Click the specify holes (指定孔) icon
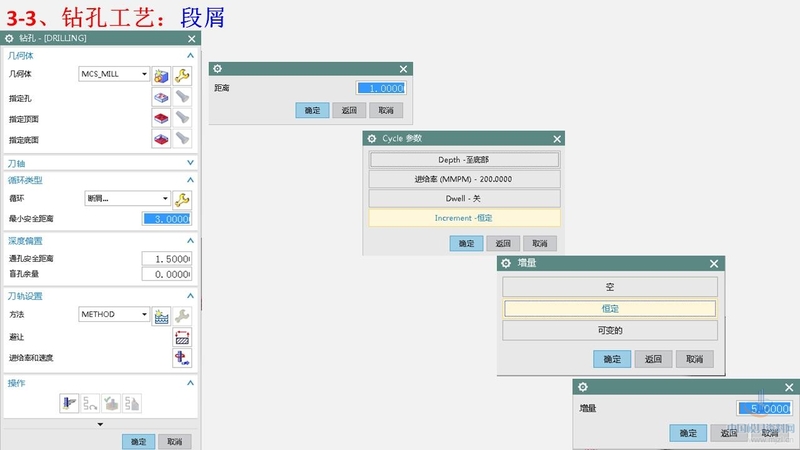Viewport: 800px width, 450px height. 162,97
